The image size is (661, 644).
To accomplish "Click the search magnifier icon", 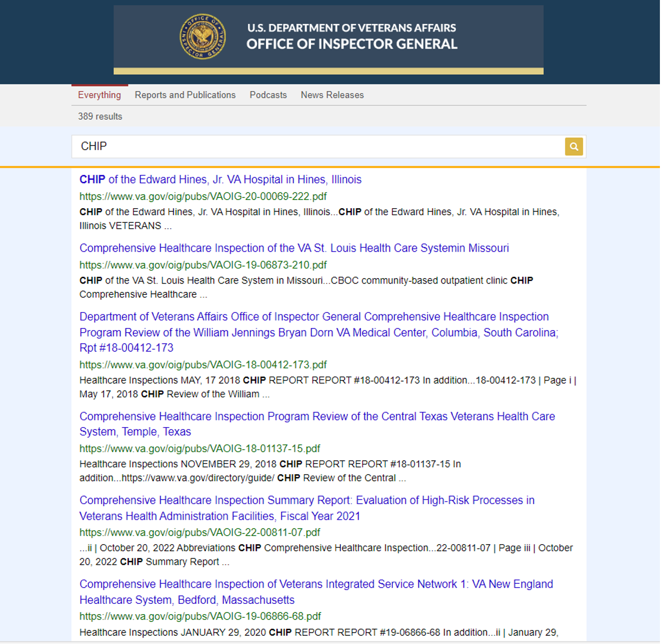I will (x=574, y=146).
